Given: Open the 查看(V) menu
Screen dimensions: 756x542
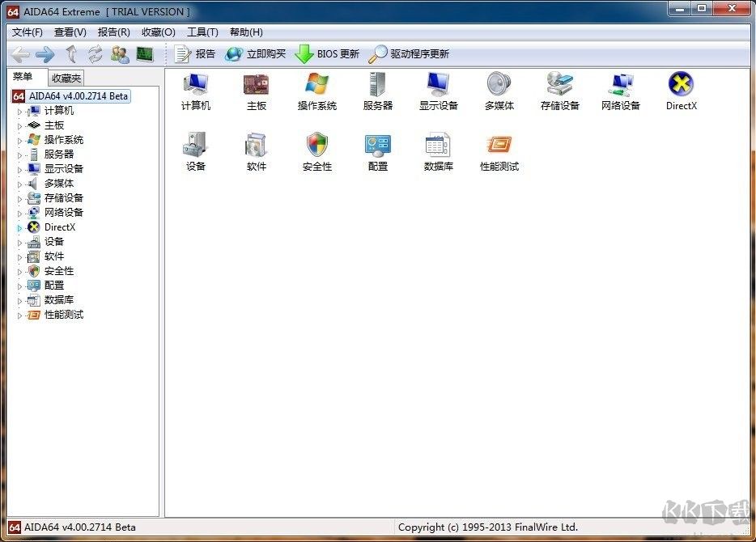Looking at the screenshot, I should point(70,32).
